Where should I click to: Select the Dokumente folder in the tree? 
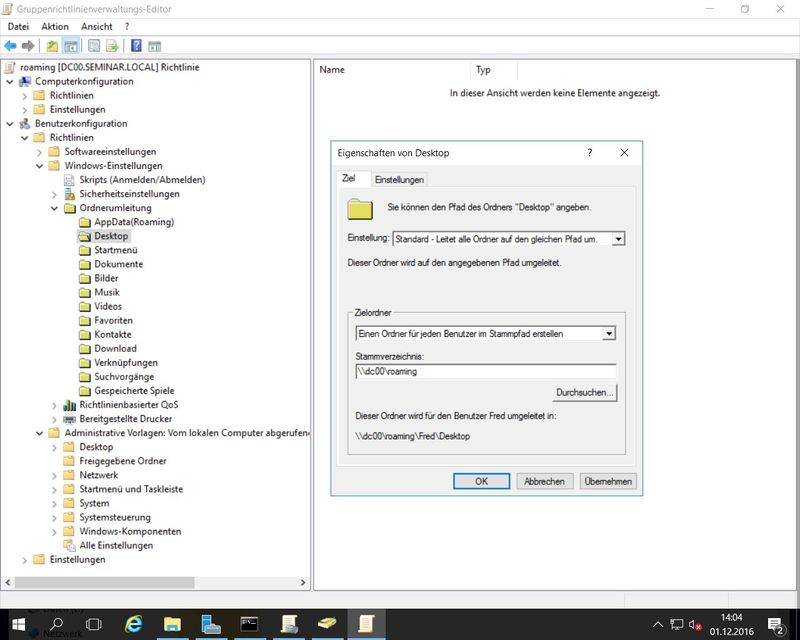tap(118, 264)
